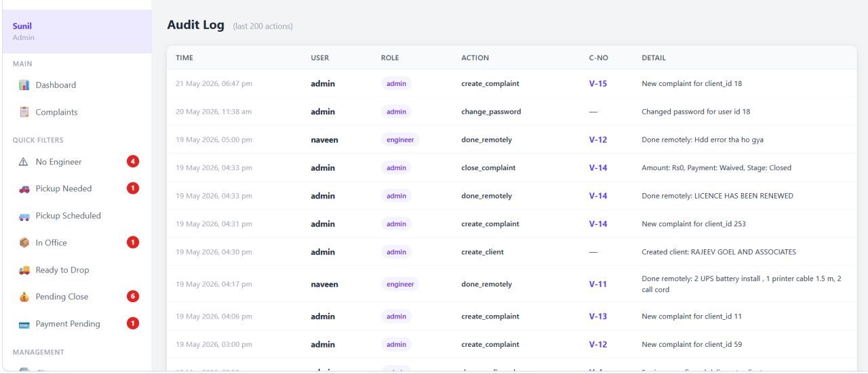Click 'Created client: RAJEEV GOEL AND ASSOCIATES' detail
Viewport: 868px width, 374px height.
tap(719, 252)
